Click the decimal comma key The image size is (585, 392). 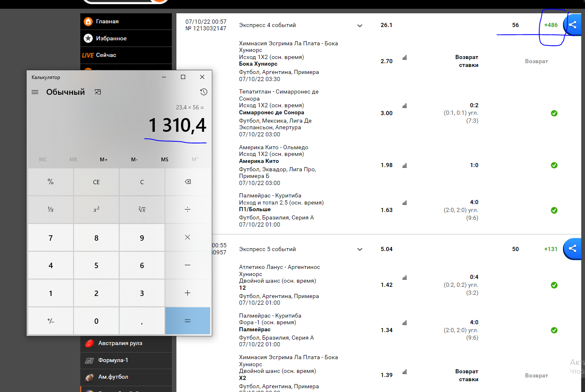142,321
